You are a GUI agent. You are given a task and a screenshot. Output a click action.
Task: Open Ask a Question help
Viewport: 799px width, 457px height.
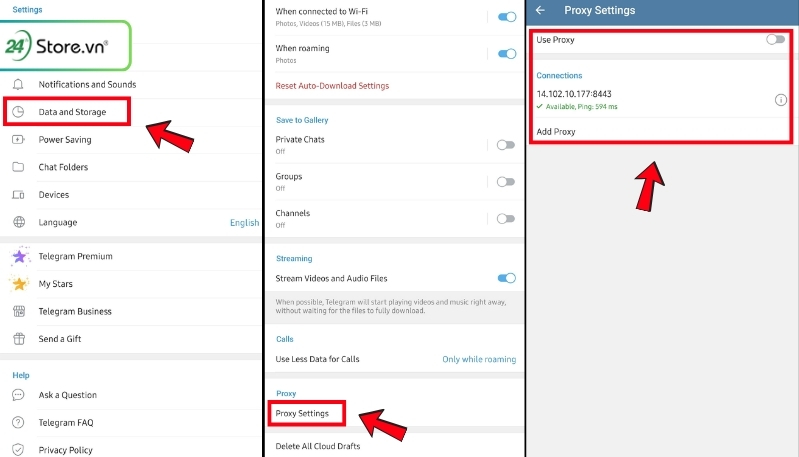click(x=131, y=395)
